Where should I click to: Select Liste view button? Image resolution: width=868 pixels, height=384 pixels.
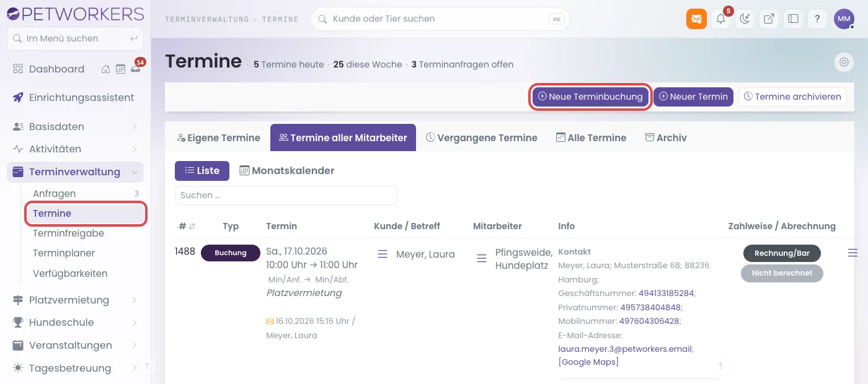point(202,170)
